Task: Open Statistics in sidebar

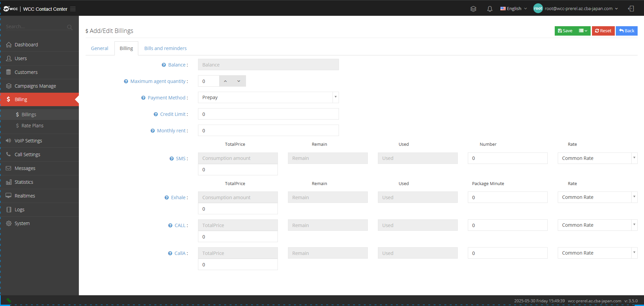Action: [40, 182]
